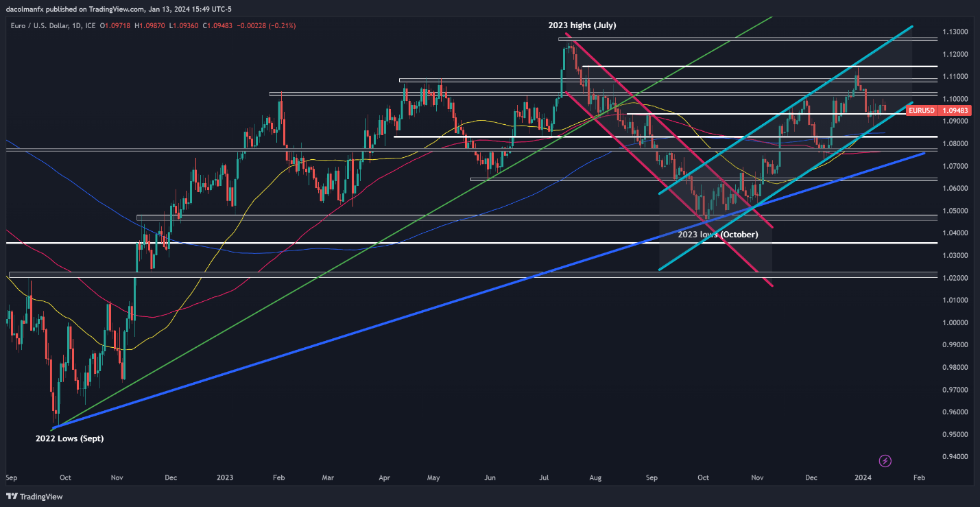Click the Aug label on time axis
This screenshot has height=507, width=980.
[x=595, y=477]
